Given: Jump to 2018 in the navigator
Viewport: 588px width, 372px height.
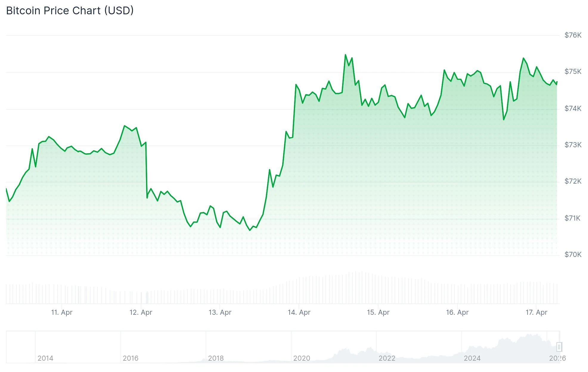Looking at the screenshot, I should pos(216,358).
